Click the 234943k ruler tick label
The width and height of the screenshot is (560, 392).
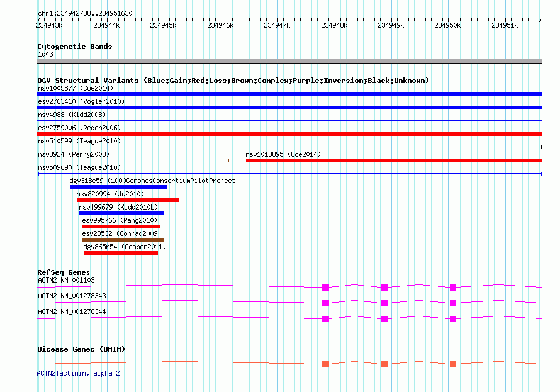[x=49, y=25]
